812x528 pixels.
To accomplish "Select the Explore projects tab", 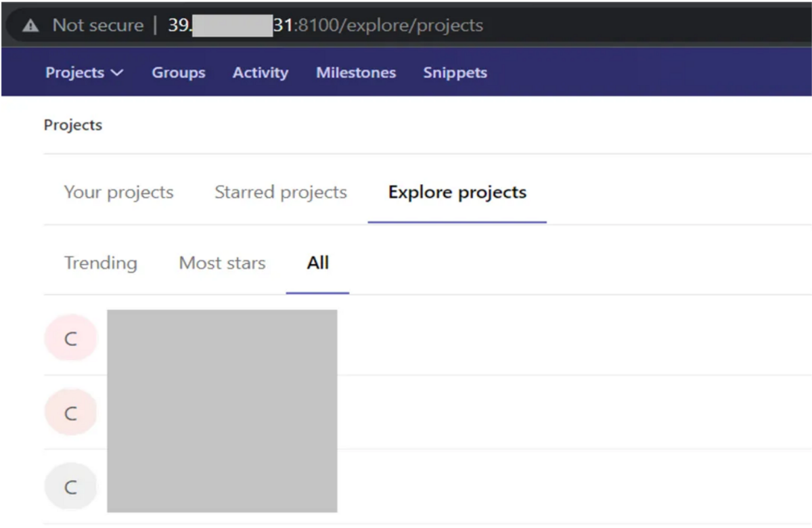I will pyautogui.click(x=457, y=192).
